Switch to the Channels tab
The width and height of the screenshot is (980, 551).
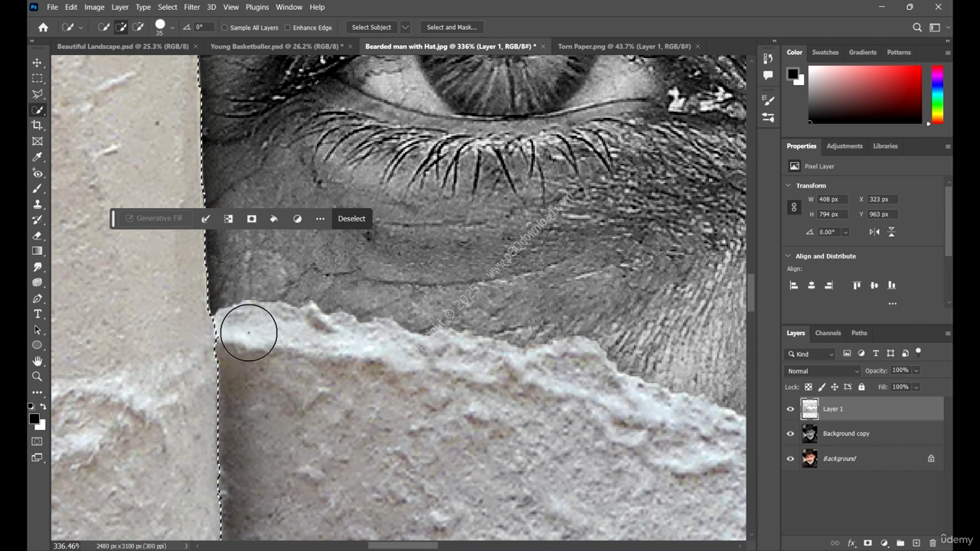click(827, 333)
